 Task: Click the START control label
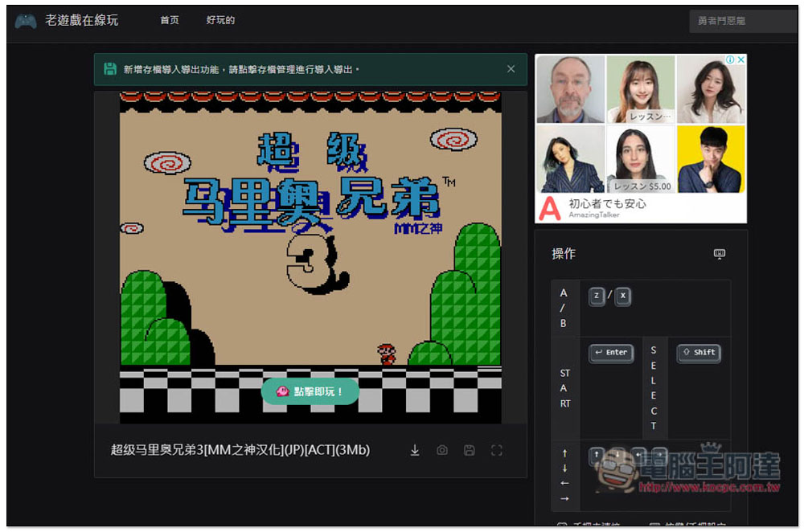[x=564, y=388]
